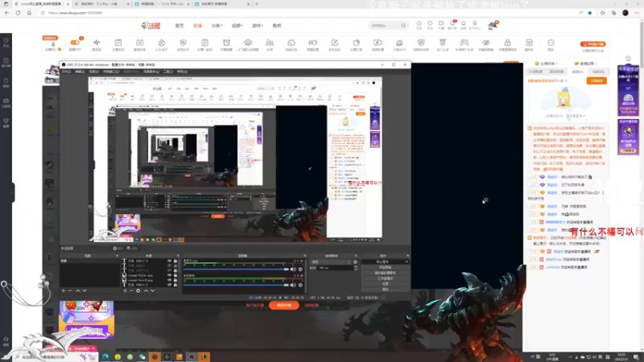The height and width of the screenshot is (362, 644).
Task: Adjust the first audio track volume slider
Action: [236, 269]
